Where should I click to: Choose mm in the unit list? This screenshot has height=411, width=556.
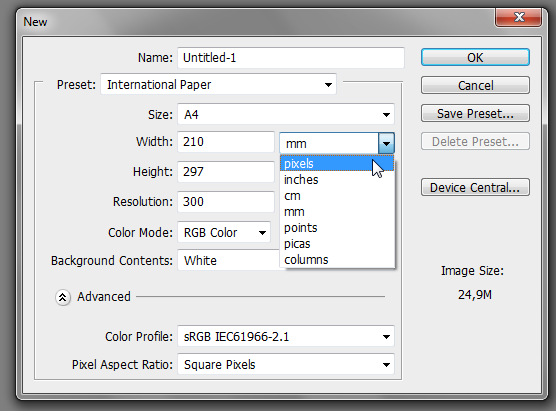click(x=337, y=212)
